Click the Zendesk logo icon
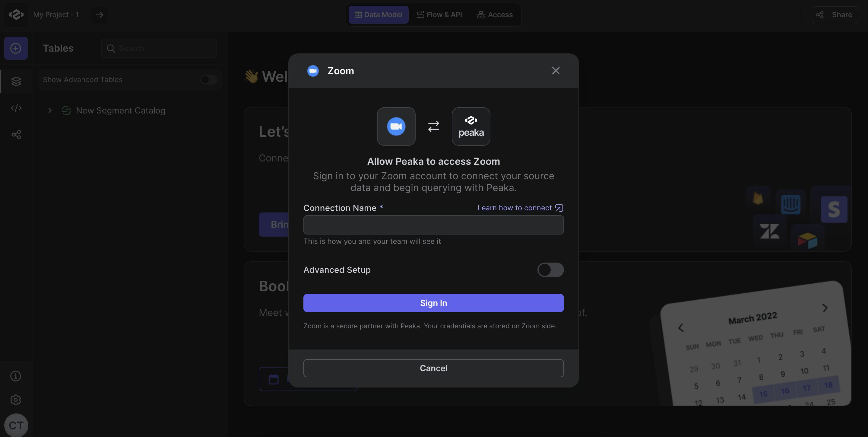The width and height of the screenshot is (868, 437). (769, 231)
